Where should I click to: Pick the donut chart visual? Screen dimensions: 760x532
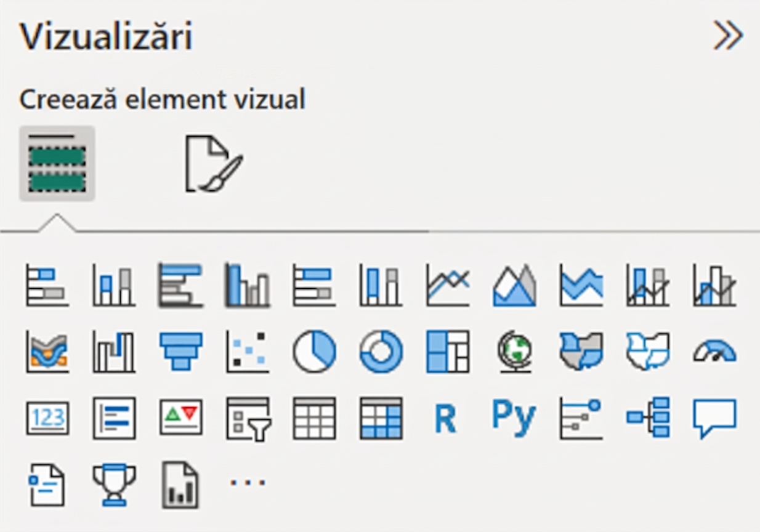pos(381,352)
